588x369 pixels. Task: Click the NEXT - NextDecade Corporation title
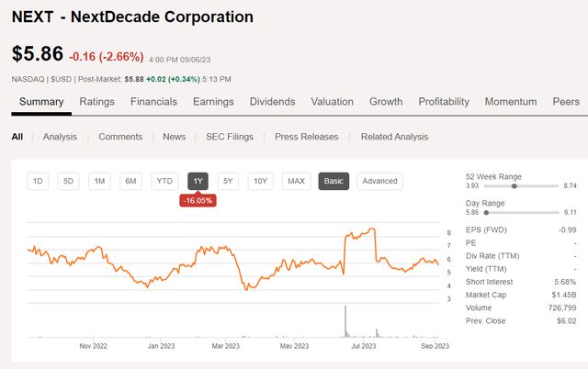click(x=132, y=17)
